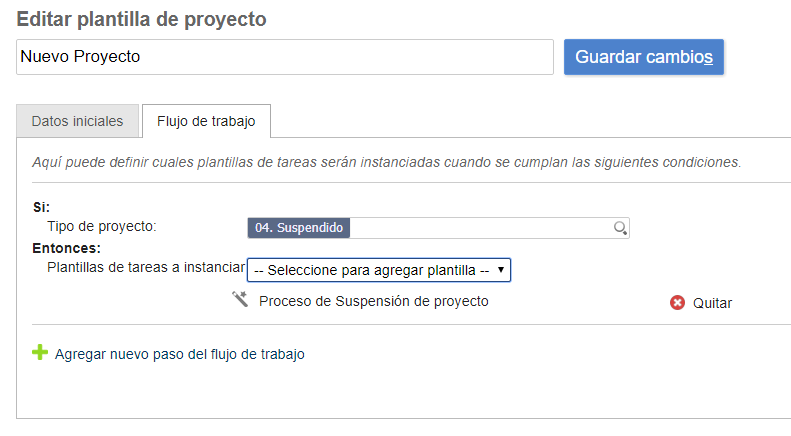791x436 pixels.
Task: Click 'Agregar nuevo paso del flujo de trabajo' link
Action: tap(180, 354)
